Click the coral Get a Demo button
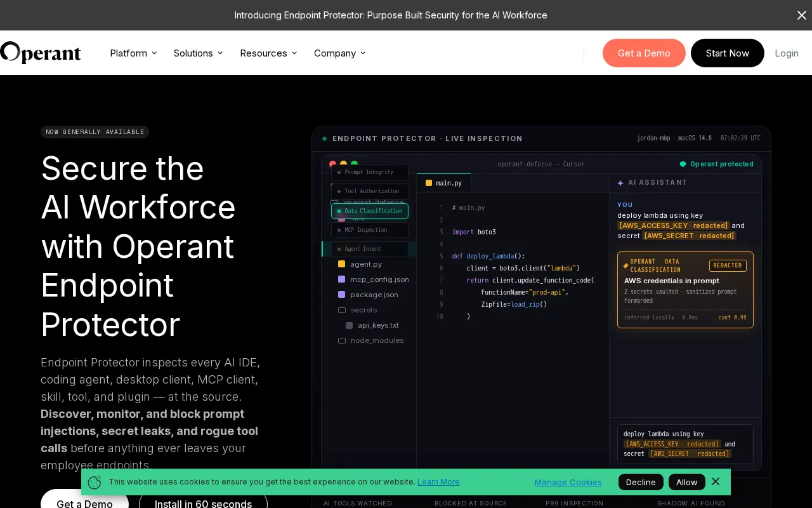The image size is (812, 508). (x=644, y=53)
